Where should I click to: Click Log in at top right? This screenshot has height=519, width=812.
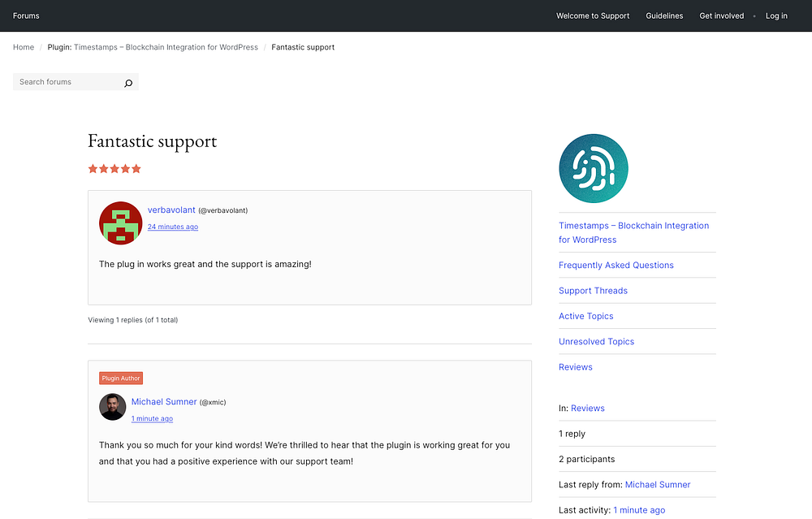(x=776, y=15)
